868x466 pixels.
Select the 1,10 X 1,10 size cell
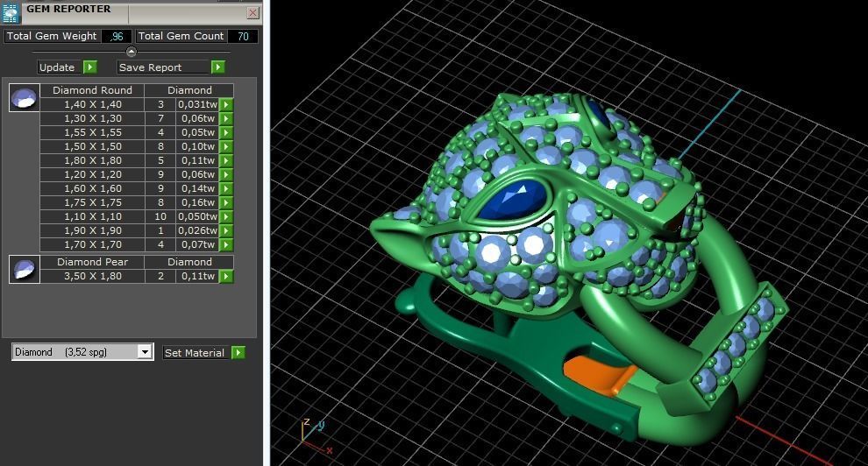[x=92, y=216]
